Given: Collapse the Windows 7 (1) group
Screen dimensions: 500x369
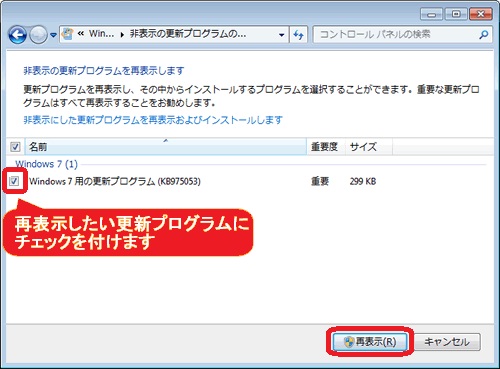Looking at the screenshot, I should point(46,164).
